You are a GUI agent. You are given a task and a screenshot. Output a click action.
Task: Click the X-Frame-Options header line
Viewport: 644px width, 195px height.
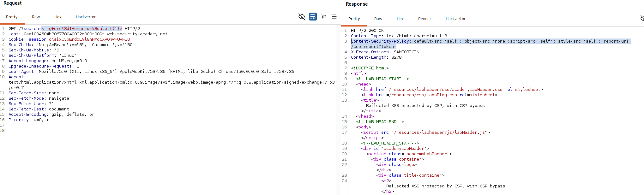pos(385,52)
